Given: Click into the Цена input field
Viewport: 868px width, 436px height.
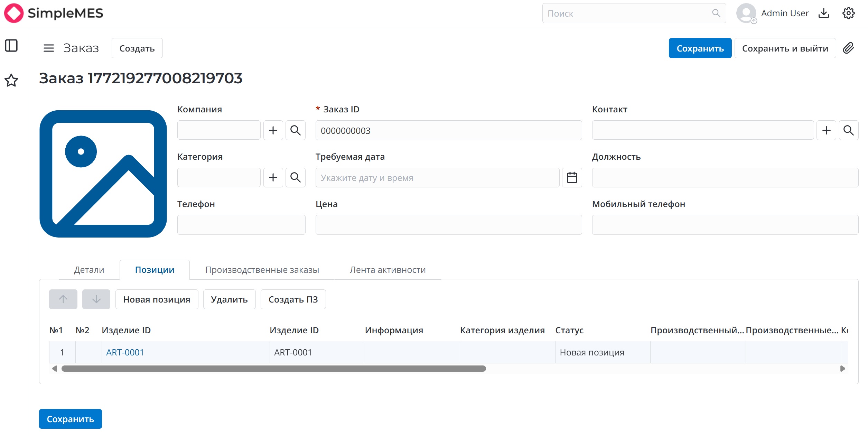Looking at the screenshot, I should click(x=448, y=225).
